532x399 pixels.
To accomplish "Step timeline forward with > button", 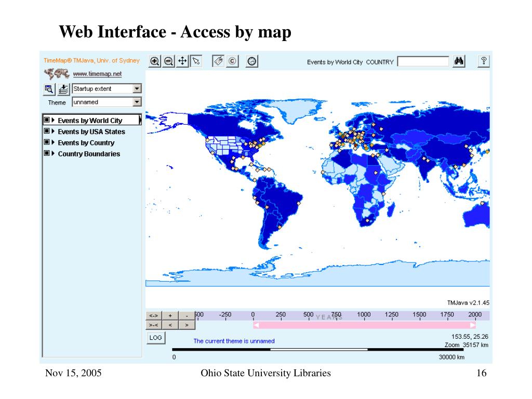I will [187, 325].
